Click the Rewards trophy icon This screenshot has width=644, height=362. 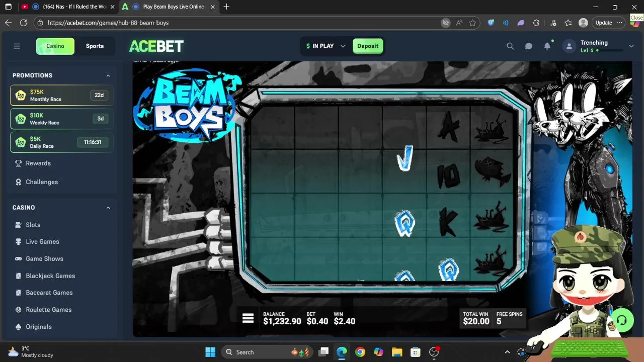(x=19, y=163)
